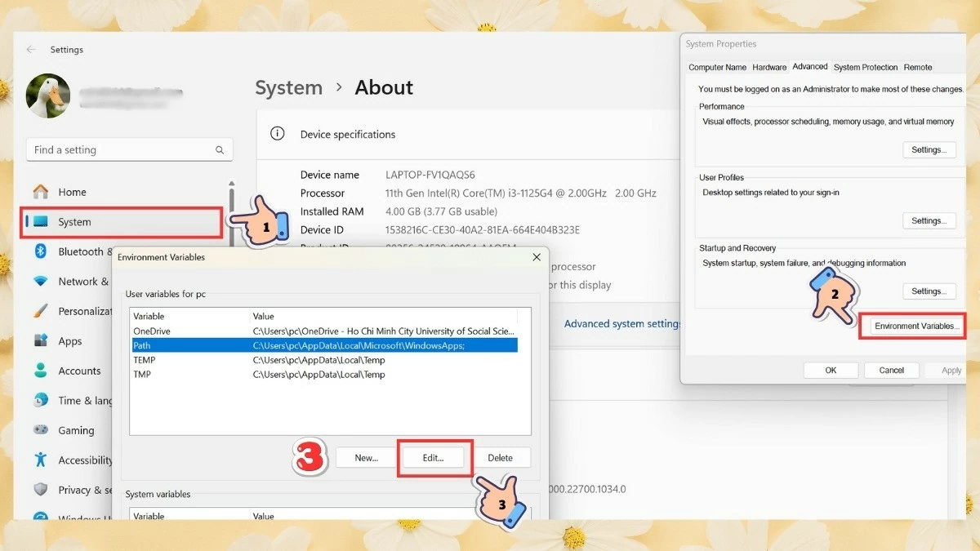This screenshot has height=551, width=980.
Task: Open Apps section icon
Action: 40,341
